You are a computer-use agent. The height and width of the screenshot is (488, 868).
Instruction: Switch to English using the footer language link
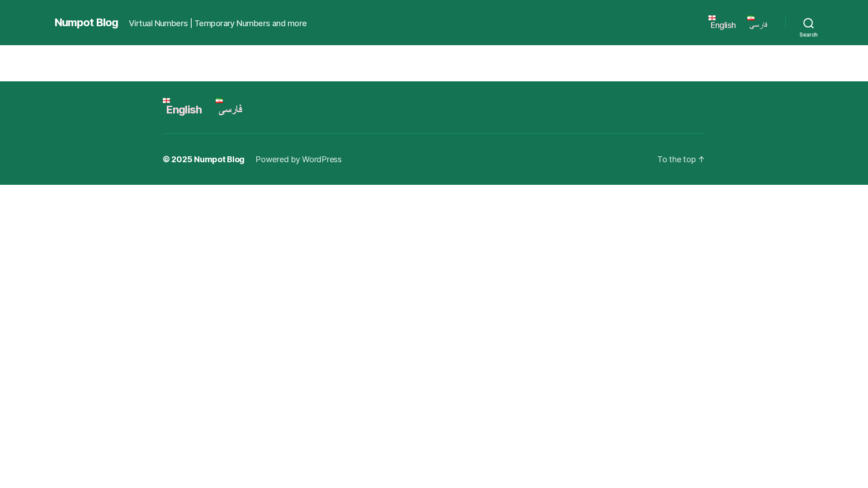184,109
